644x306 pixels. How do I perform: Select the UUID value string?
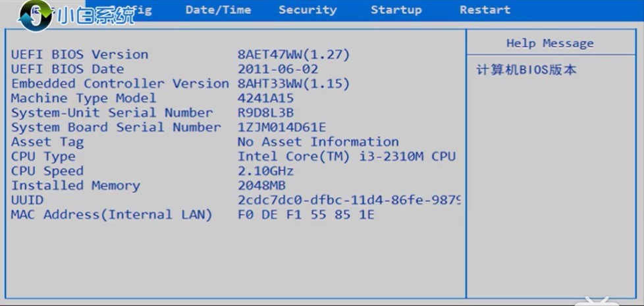click(x=349, y=200)
